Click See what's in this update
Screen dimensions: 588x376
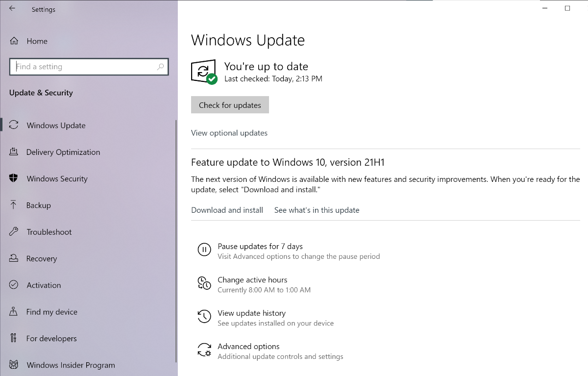click(x=317, y=210)
